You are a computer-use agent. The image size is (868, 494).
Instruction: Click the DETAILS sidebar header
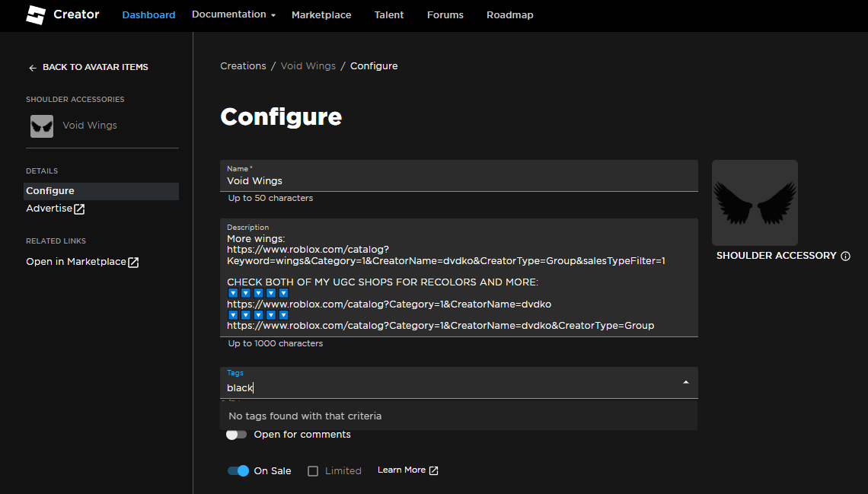(42, 171)
